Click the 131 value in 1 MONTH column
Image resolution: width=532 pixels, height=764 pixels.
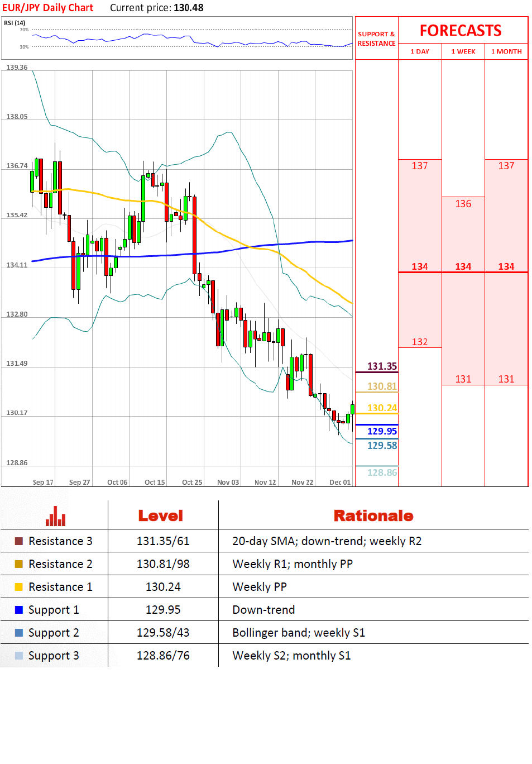point(506,379)
